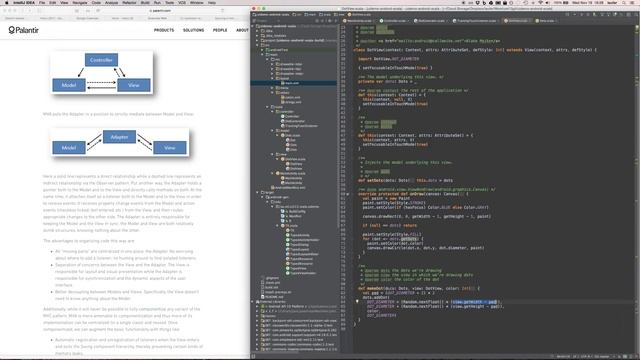Open the ABOUT link on the Palantir site
The height and width of the screenshot is (360, 640).
(x=242, y=30)
